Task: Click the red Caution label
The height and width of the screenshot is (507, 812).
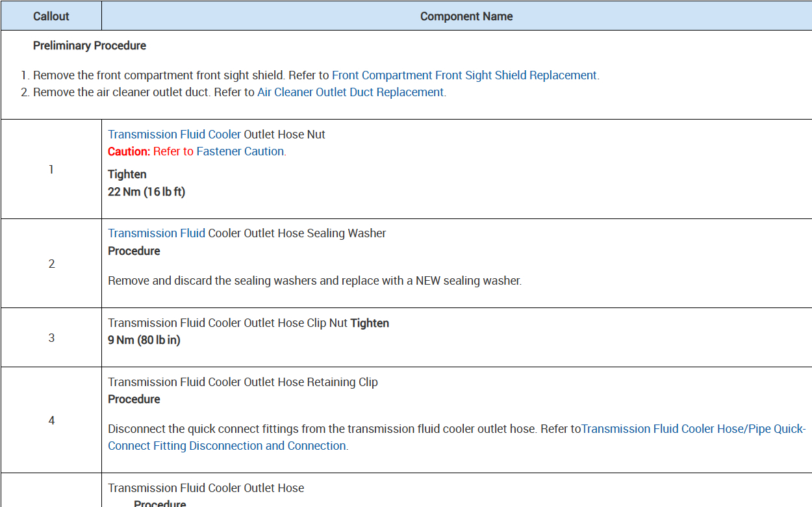Action: [x=129, y=151]
